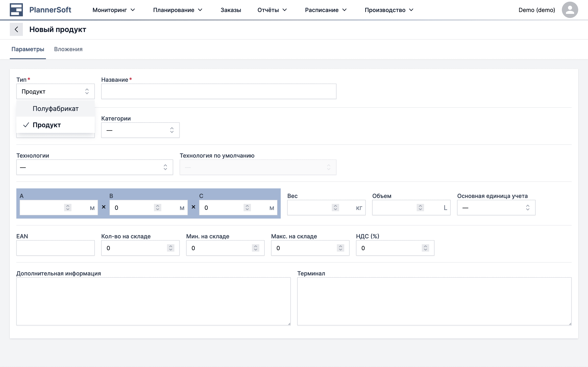
Task: Click stepper arrows in the Объем field
Action: (x=420, y=208)
